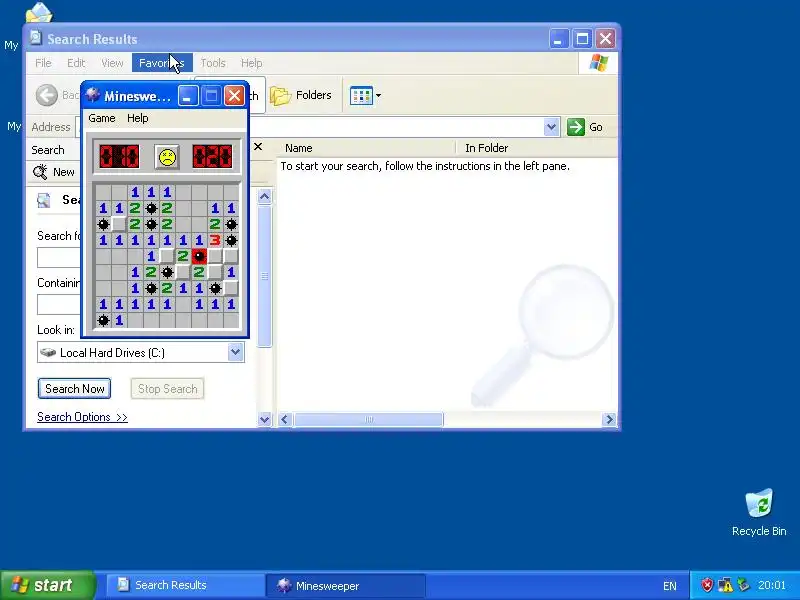Open the Recycle Bin desktop icon
This screenshot has height=600, width=800.
(x=759, y=512)
